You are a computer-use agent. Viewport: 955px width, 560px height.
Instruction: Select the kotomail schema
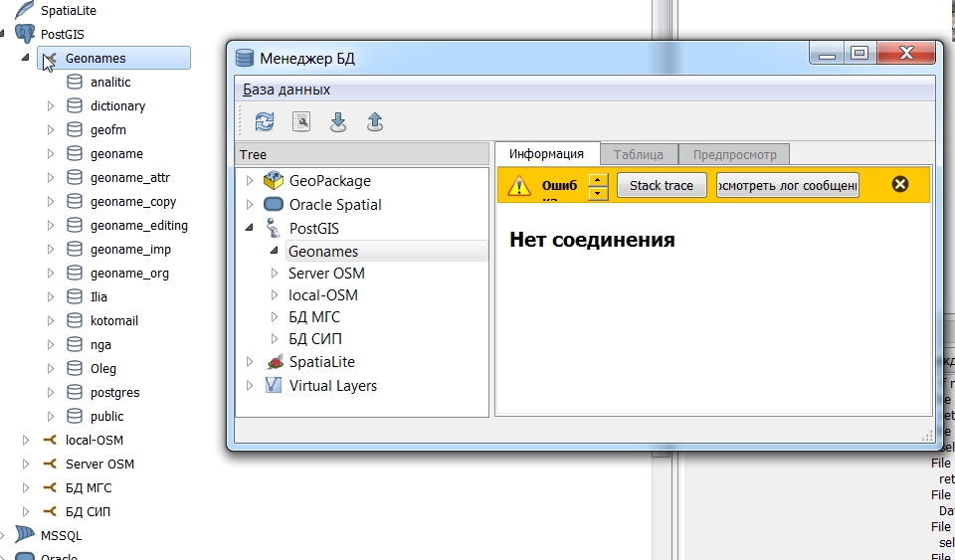point(113,321)
